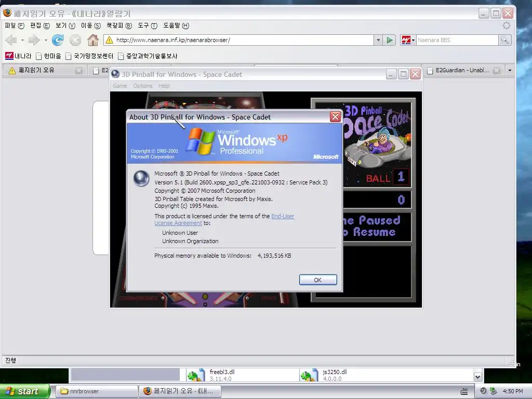Switch to 페지읽기 오유 browser taskbar item

point(180,391)
